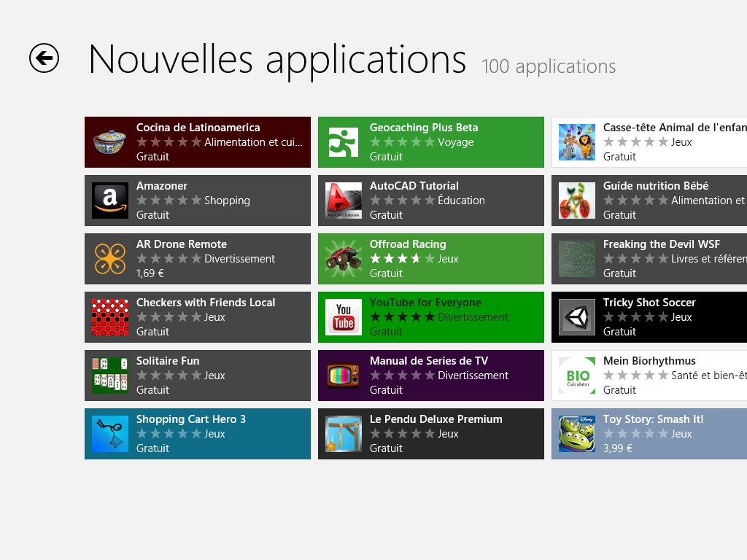Click the Gratuit label on Cocina de Latinoamerica

click(153, 157)
